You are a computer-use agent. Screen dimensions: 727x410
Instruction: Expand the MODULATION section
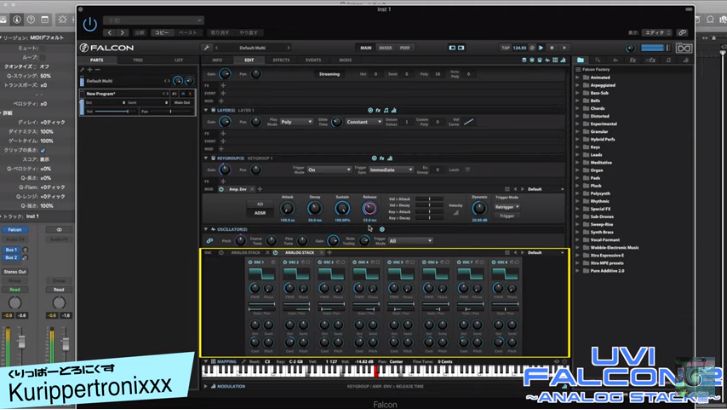[206, 386]
